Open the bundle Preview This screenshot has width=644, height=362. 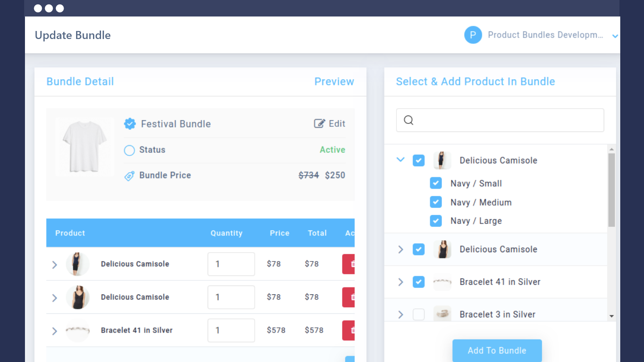[334, 81]
